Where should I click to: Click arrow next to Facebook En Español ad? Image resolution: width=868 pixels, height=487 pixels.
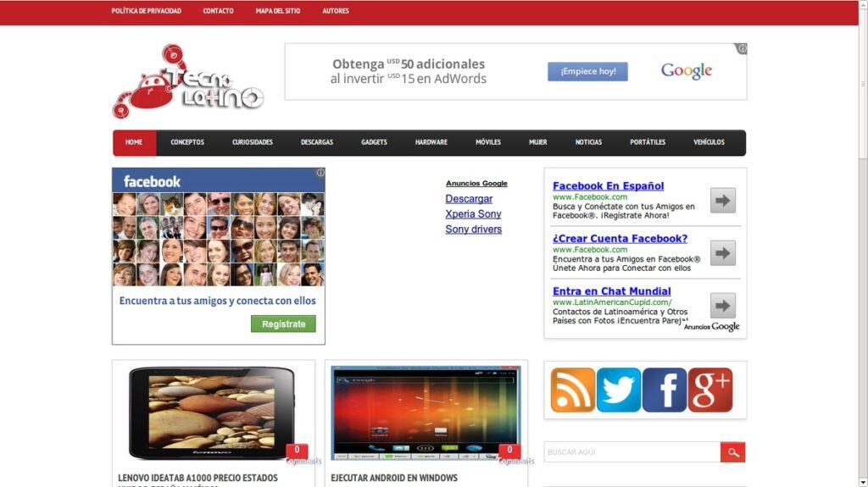pos(722,201)
